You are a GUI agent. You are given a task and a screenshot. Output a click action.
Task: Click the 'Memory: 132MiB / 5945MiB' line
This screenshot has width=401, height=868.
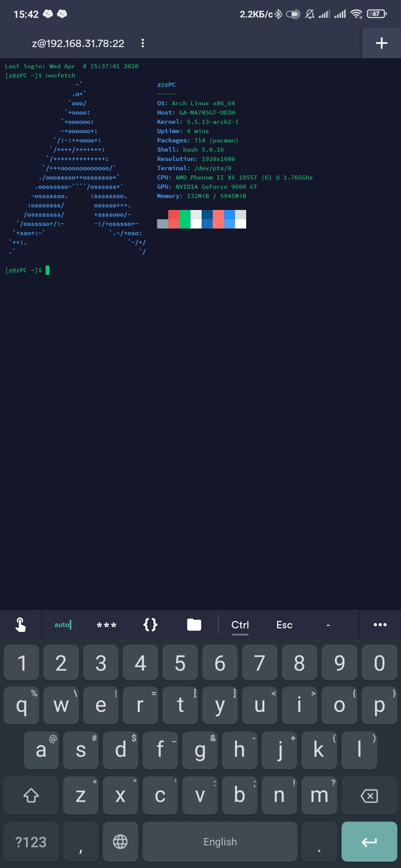(202, 196)
